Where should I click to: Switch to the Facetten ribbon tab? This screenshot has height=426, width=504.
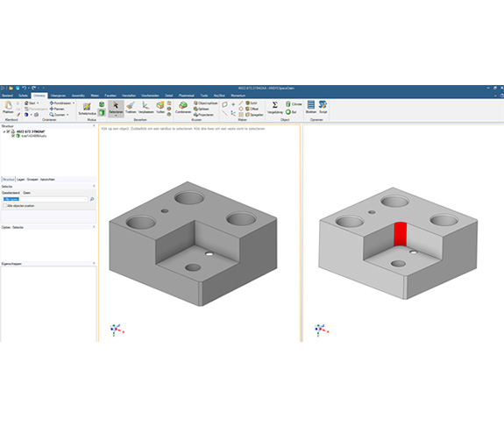[x=110, y=96]
